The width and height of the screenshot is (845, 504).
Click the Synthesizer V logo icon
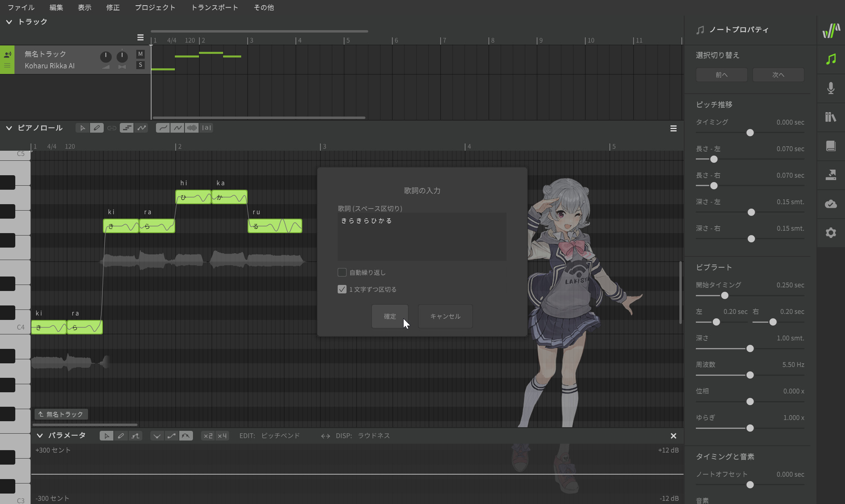(831, 31)
